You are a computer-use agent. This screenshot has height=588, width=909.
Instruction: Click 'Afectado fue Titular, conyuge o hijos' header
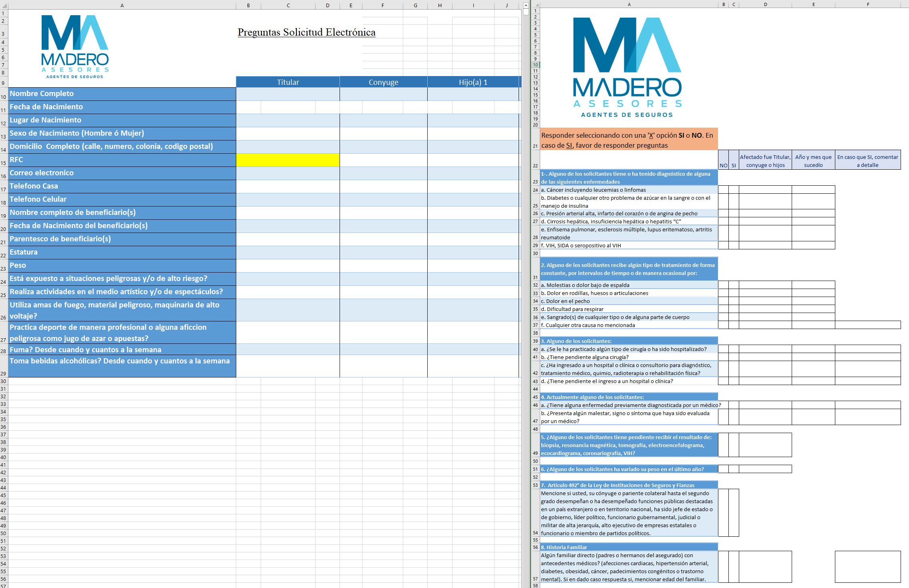pyautogui.click(x=765, y=161)
